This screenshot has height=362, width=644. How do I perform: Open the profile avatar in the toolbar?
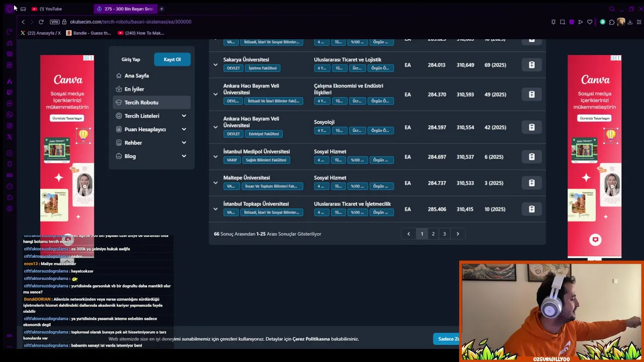click(621, 22)
